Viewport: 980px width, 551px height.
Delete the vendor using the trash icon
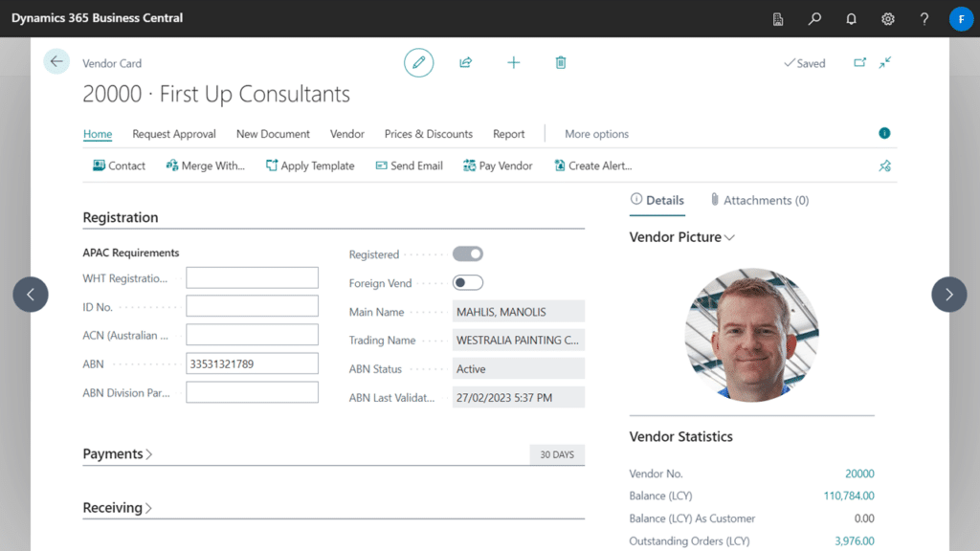coord(560,62)
